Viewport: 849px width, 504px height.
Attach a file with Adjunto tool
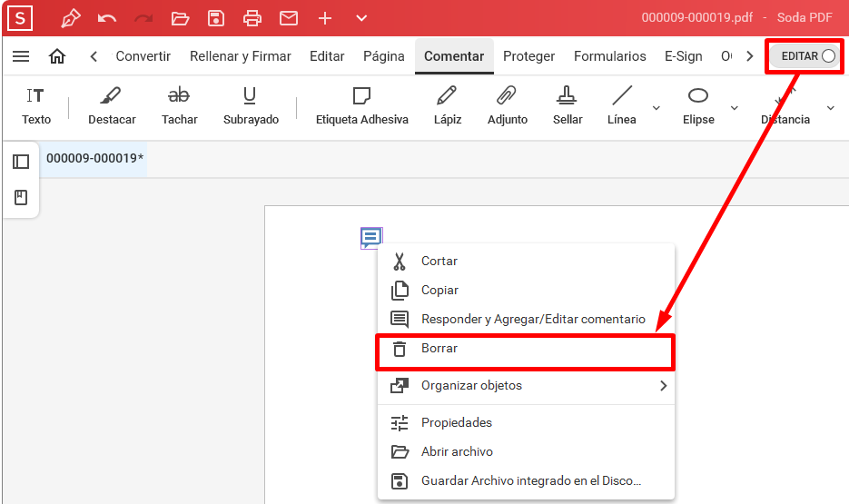[508, 106]
